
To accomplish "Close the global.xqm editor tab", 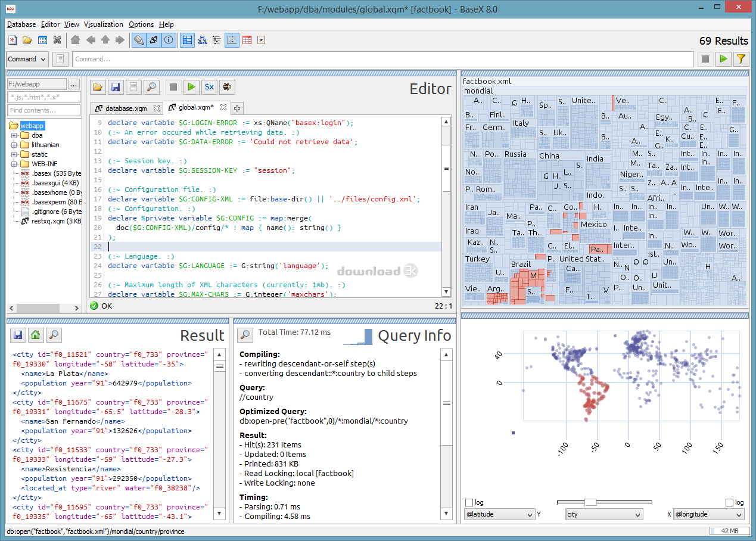I will (223, 108).
